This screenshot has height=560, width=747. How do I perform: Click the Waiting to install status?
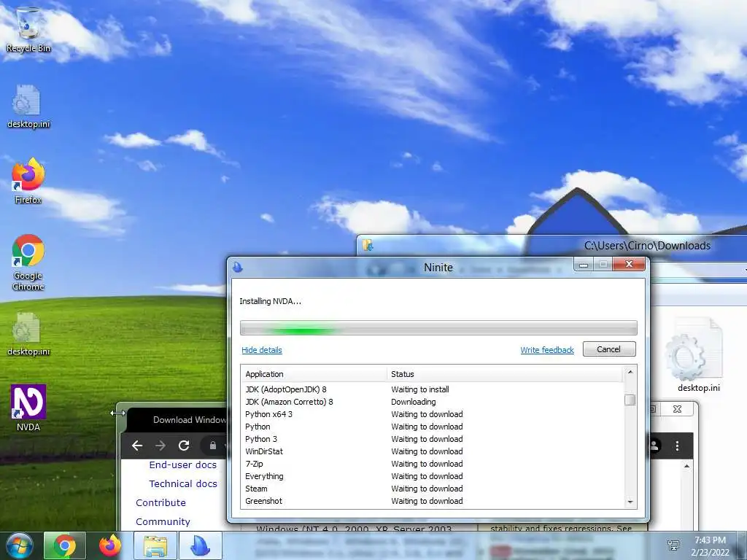[420, 389]
